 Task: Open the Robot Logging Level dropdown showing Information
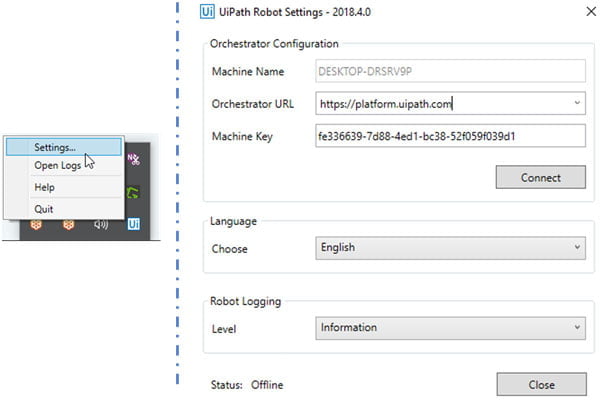pos(450,328)
